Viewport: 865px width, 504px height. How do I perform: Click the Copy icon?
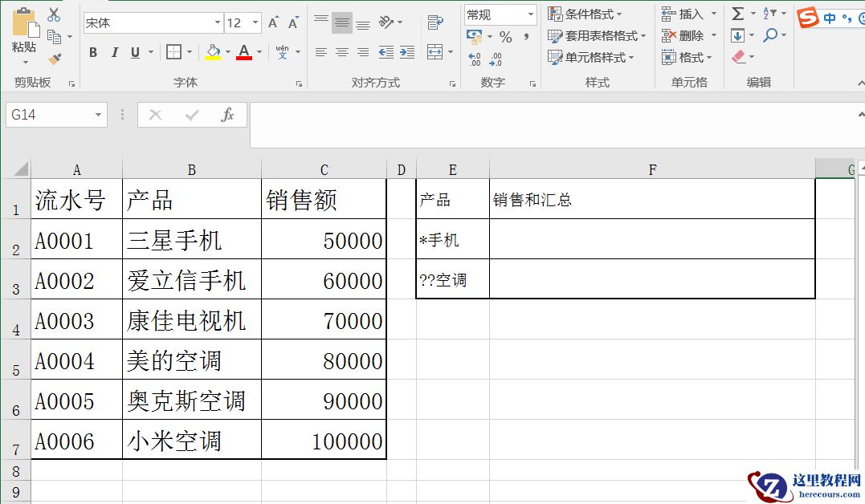54,37
